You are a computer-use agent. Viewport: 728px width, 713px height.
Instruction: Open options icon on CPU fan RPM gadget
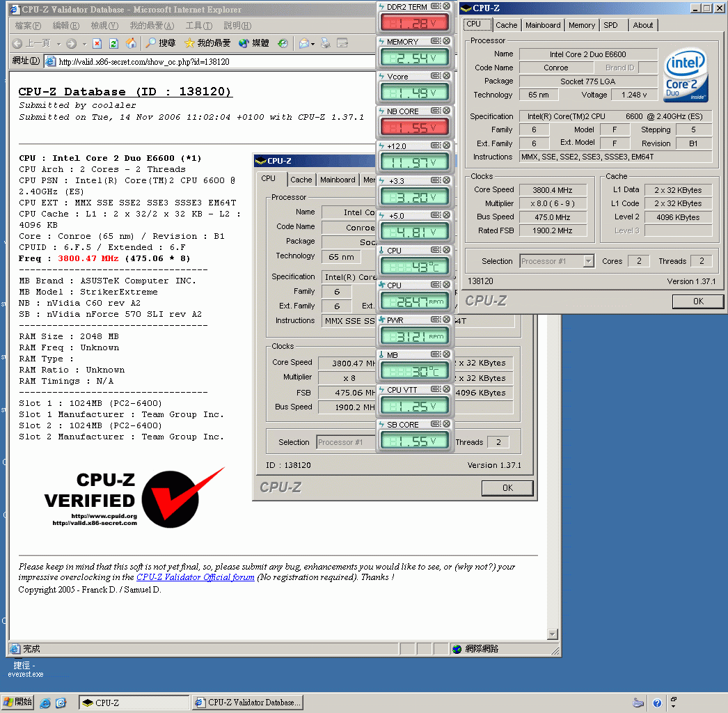[x=436, y=285]
